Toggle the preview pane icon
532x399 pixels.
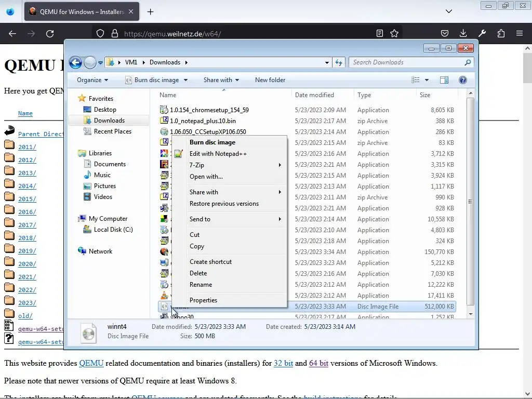(x=444, y=80)
